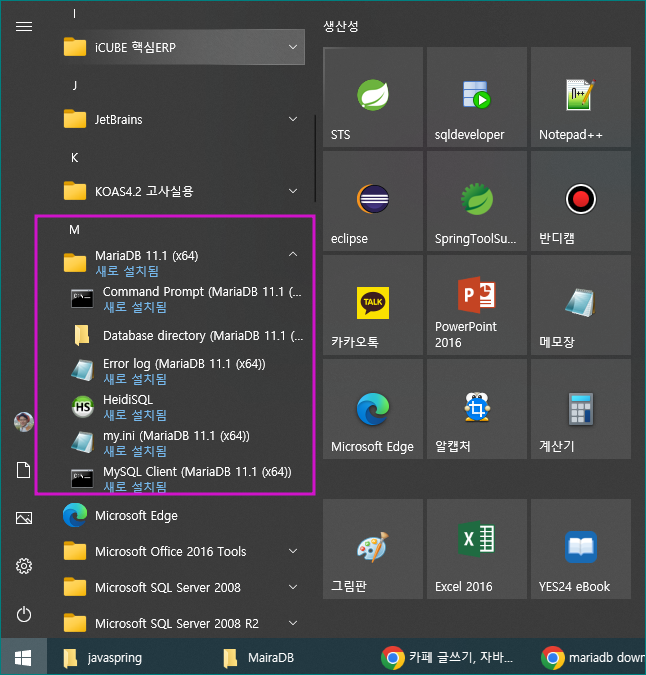Image resolution: width=646 pixels, height=675 pixels.
Task: Launch the PowerPoint 2016 tile
Action: coord(477,305)
